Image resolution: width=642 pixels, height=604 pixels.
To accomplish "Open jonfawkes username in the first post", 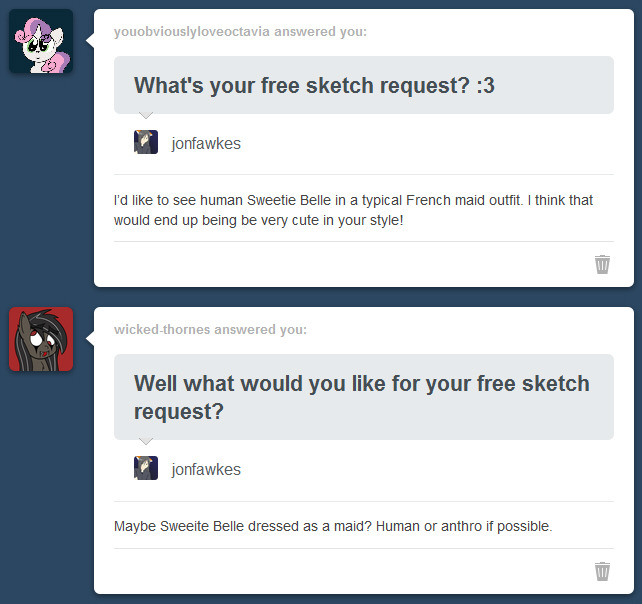I will [206, 143].
